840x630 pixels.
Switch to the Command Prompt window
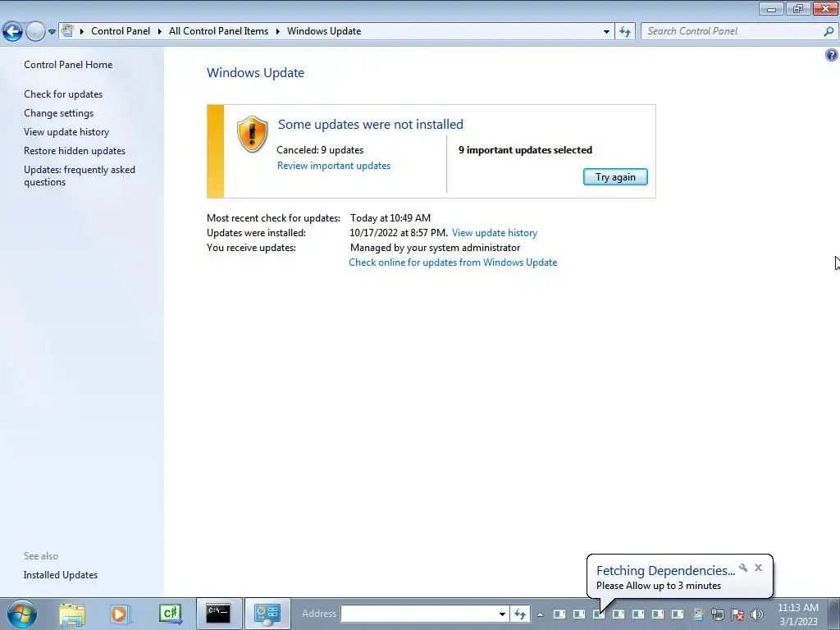(218, 614)
